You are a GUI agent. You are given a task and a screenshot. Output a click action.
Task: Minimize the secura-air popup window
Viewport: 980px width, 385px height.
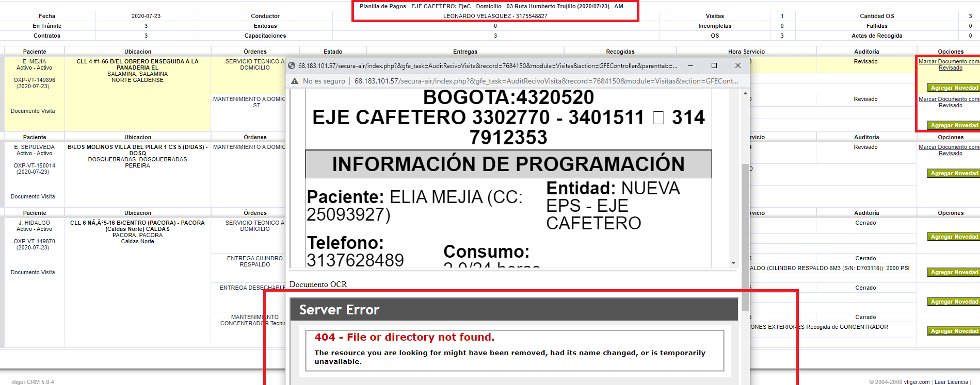point(690,65)
